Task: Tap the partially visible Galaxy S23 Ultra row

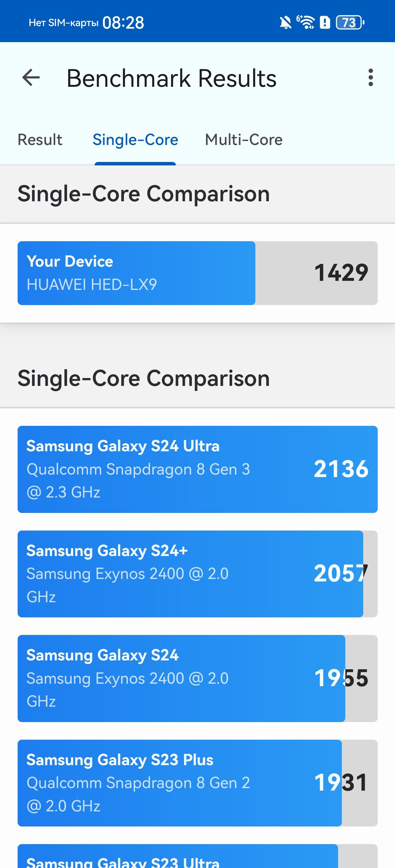Action: coord(197,856)
